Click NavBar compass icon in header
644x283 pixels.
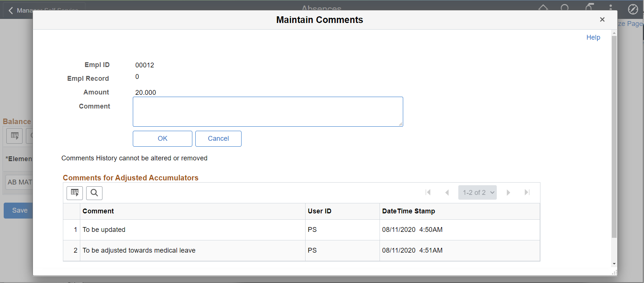pyautogui.click(x=633, y=9)
